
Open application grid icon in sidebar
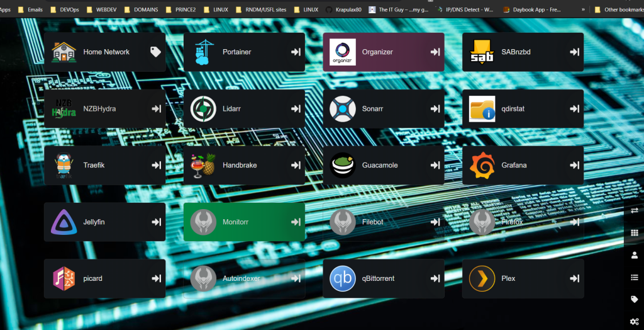(634, 233)
